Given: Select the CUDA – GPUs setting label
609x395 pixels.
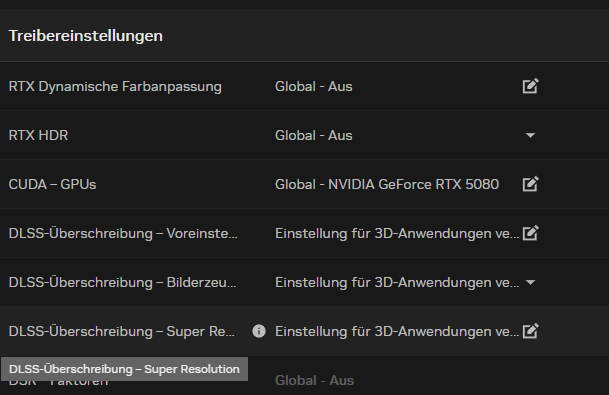Looking at the screenshot, I should point(52,184).
